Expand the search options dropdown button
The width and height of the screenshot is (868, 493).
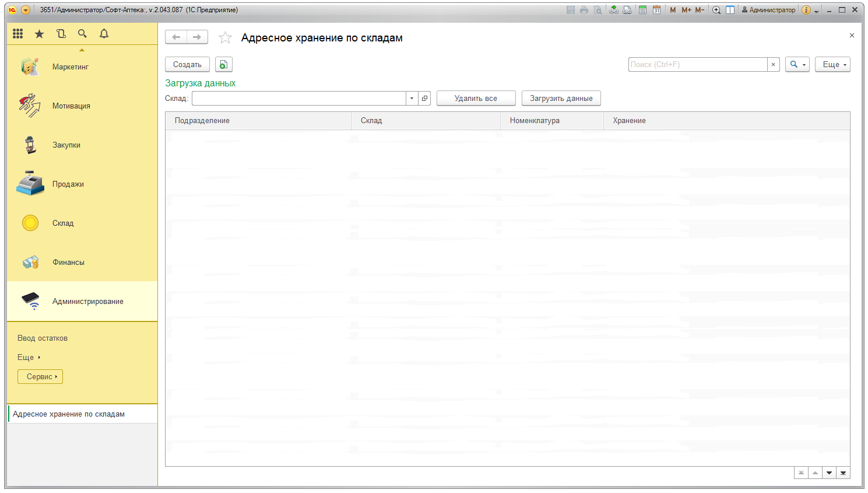click(797, 65)
